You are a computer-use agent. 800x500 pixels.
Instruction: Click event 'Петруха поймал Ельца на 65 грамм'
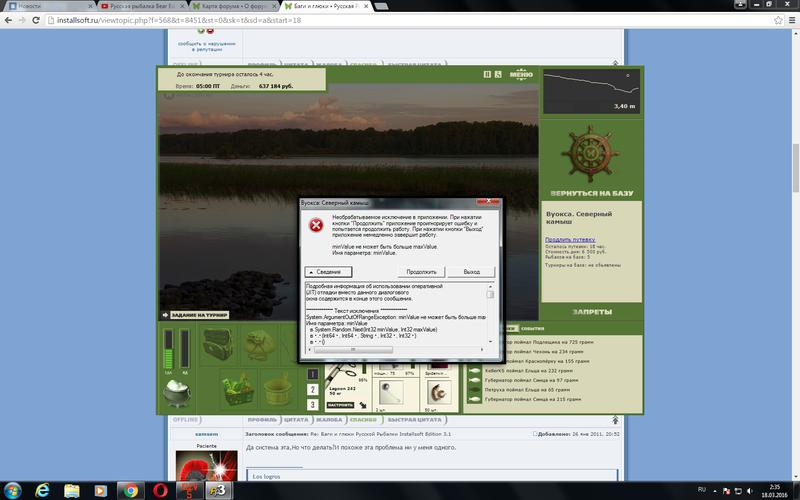(x=527, y=390)
